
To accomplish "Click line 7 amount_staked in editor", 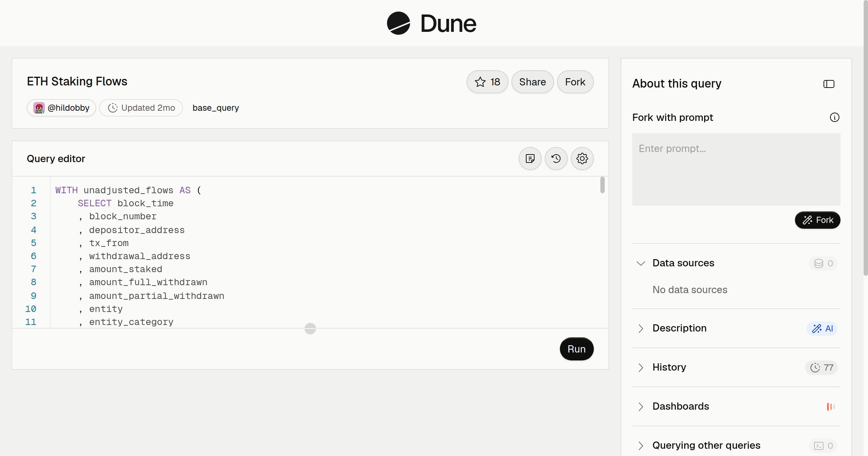I will (x=125, y=269).
